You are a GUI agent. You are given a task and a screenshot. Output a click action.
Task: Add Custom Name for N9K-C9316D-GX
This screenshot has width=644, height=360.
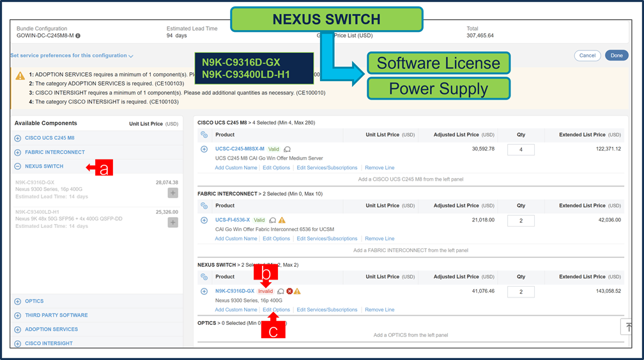(236, 310)
